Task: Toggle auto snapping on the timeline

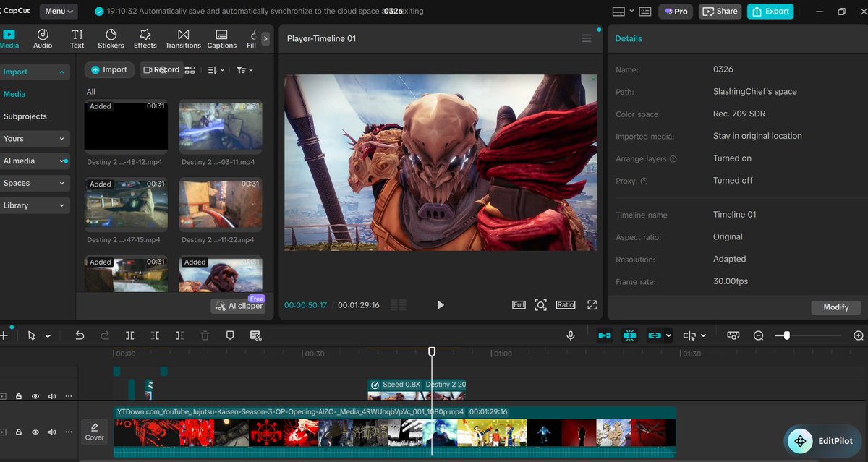Action: pyautogui.click(x=629, y=335)
